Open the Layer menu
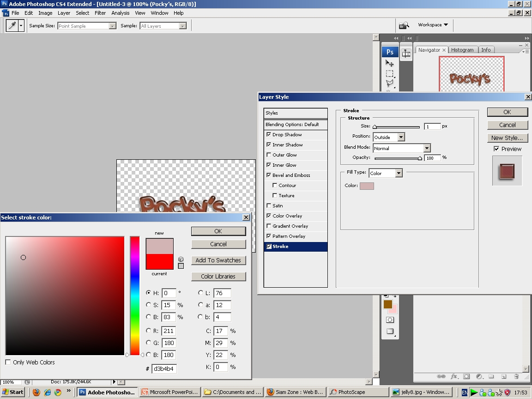This screenshot has width=532, height=399. pyautogui.click(x=64, y=13)
